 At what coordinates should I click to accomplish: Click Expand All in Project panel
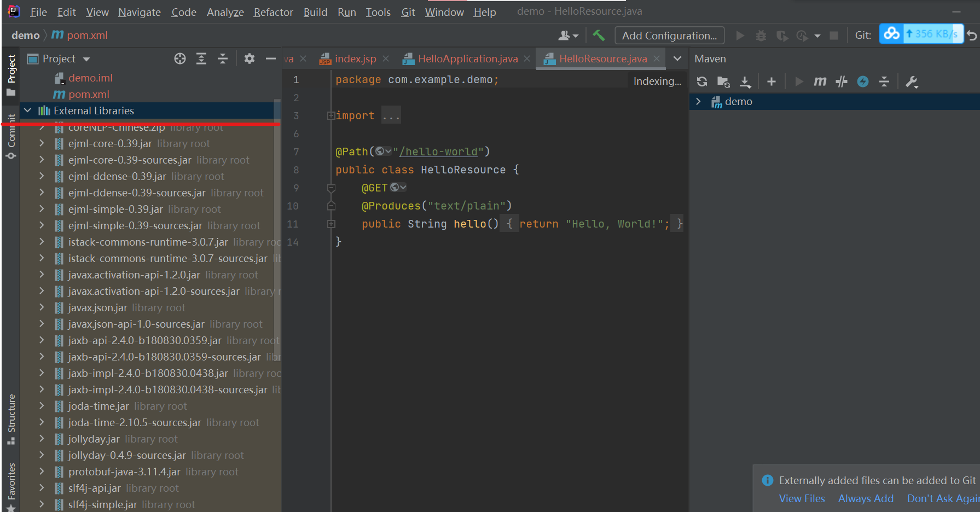pos(201,59)
